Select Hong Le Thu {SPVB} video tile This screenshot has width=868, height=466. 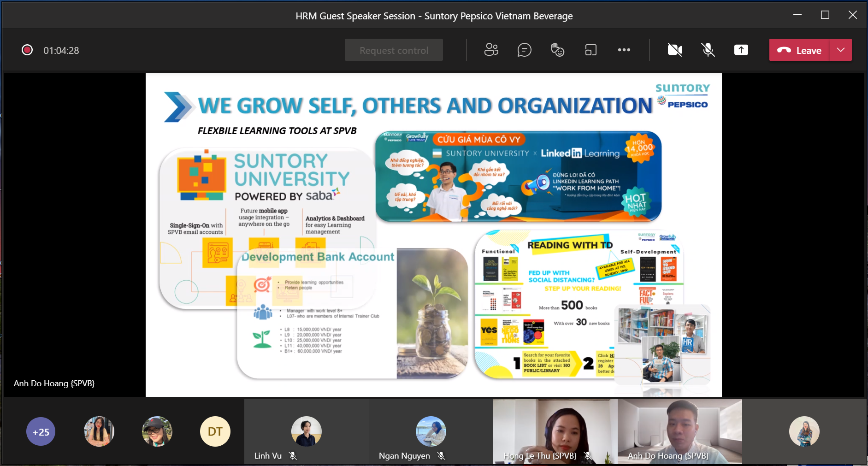tap(555, 432)
